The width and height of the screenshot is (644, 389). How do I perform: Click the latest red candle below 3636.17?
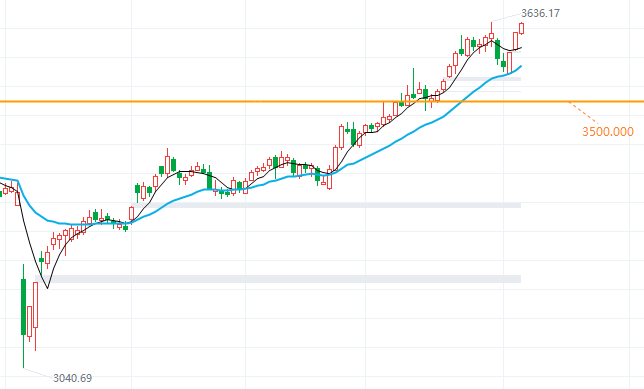(x=522, y=28)
